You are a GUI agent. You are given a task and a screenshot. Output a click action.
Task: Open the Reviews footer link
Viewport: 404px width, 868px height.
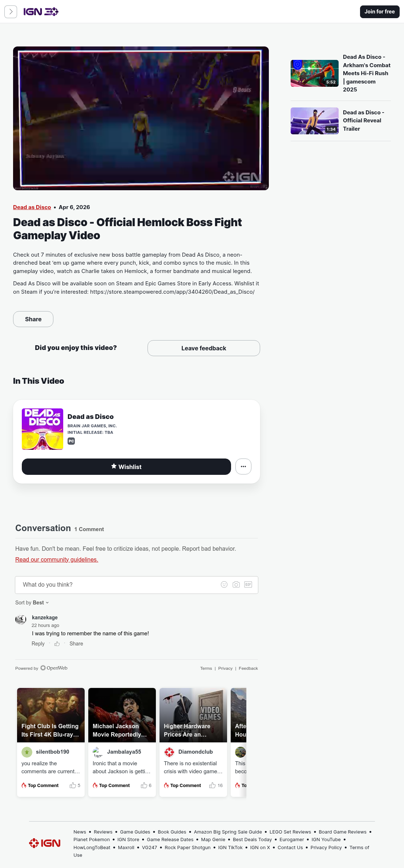click(x=103, y=832)
